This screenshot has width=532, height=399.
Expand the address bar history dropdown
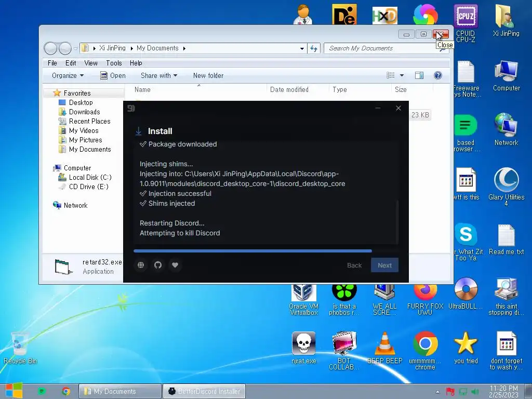[x=302, y=48]
